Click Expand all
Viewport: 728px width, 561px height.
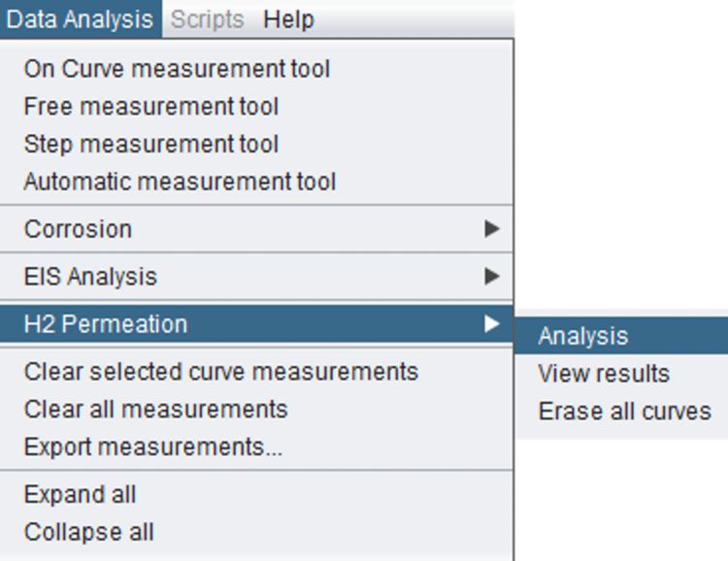[80, 495]
